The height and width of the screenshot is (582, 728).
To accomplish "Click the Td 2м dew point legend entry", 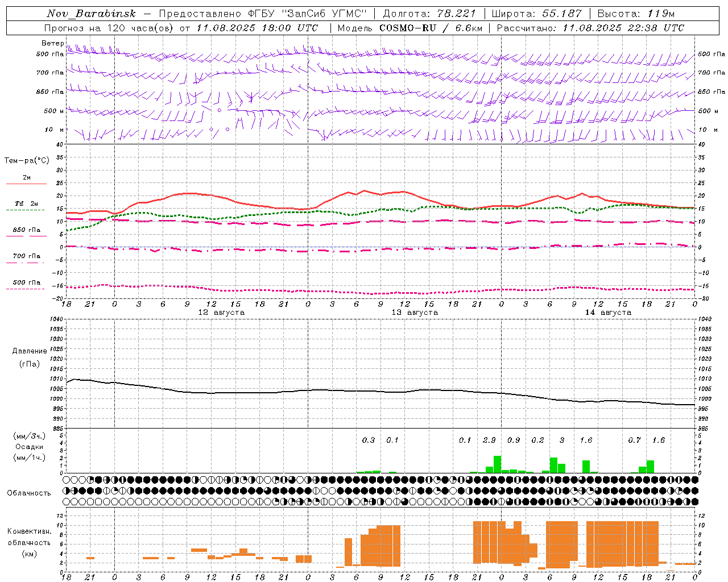I will [x=27, y=203].
